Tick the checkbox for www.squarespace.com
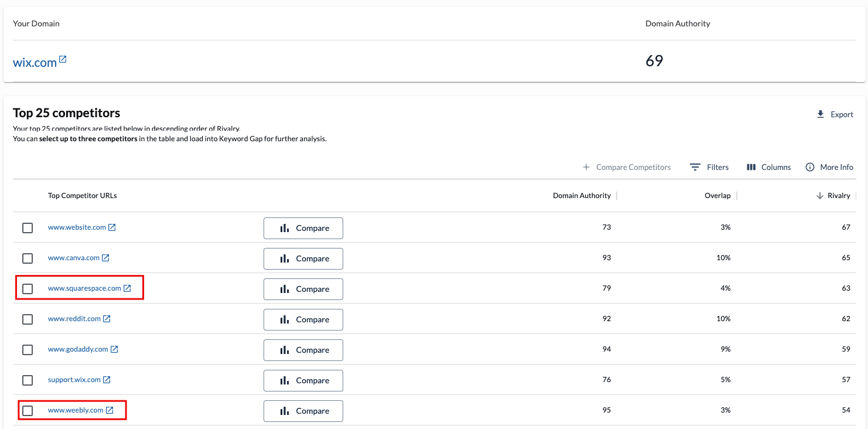The height and width of the screenshot is (429, 868). pyautogui.click(x=28, y=289)
